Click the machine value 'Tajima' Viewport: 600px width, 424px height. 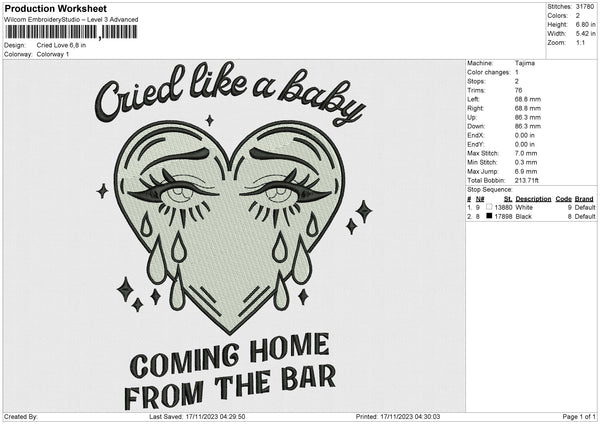click(x=525, y=63)
